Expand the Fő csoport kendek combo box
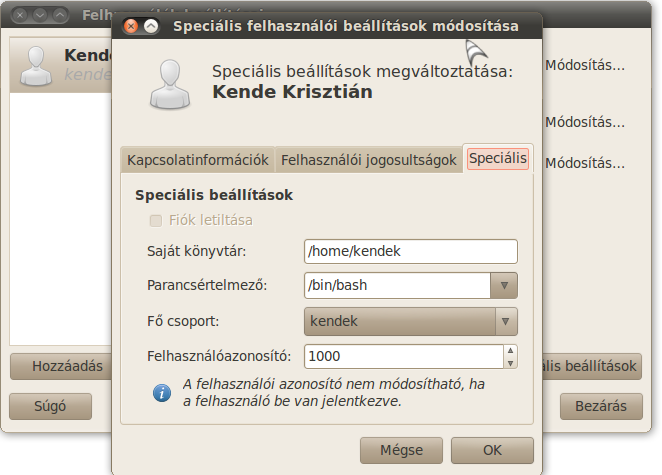 coord(411,321)
